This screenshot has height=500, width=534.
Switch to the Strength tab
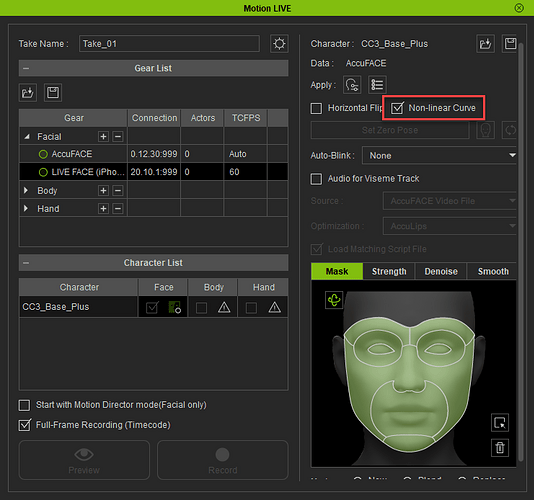pyautogui.click(x=389, y=271)
